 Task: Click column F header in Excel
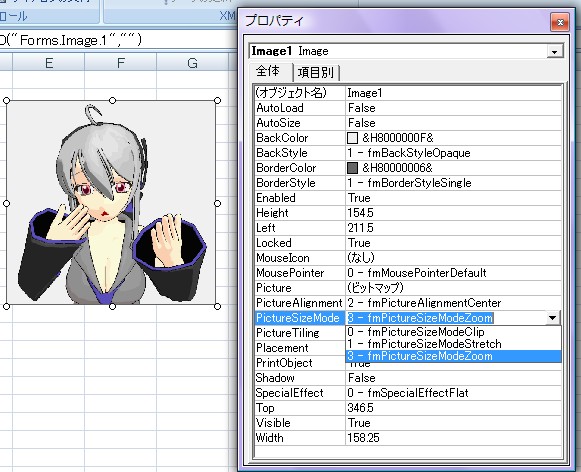[x=120, y=63]
